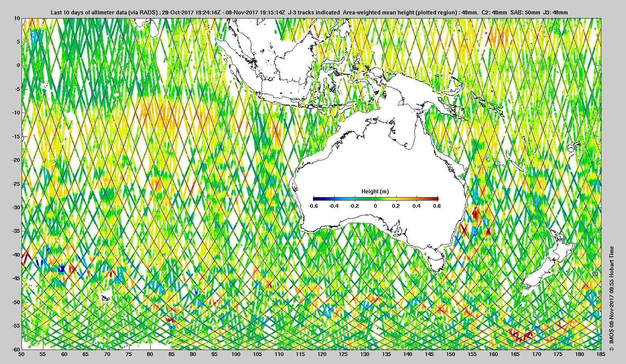Click the '08-Nov-2017 19:15:14Z' end date

[255, 13]
